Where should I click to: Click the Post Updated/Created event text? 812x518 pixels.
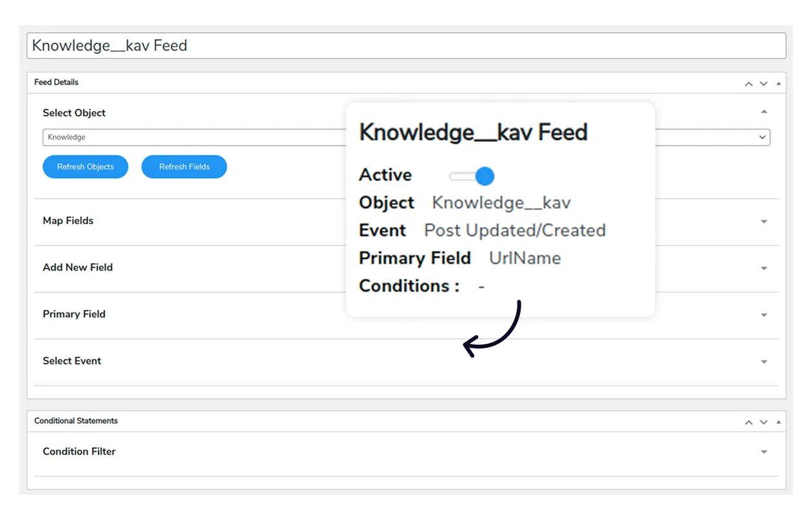515,231
